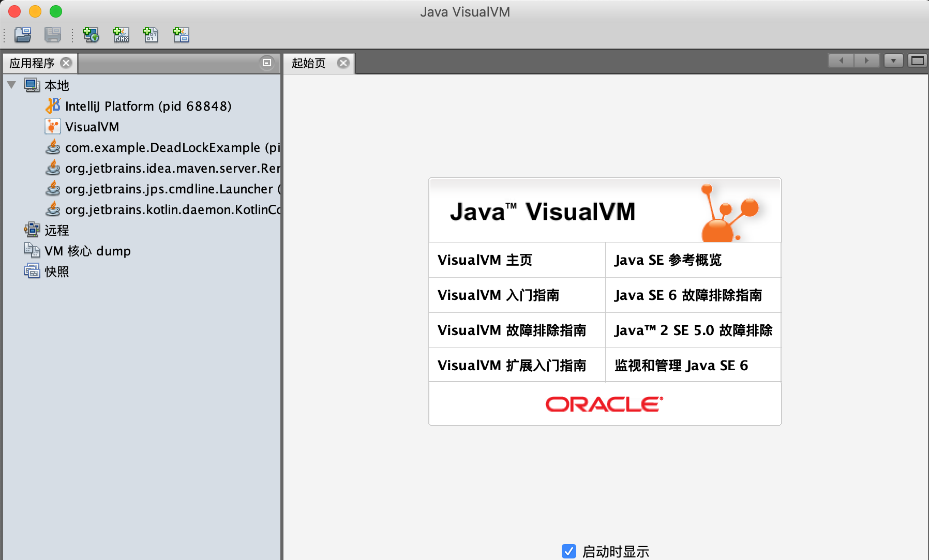Click the 本地 local computer icon
The image size is (929, 560).
tap(32, 85)
